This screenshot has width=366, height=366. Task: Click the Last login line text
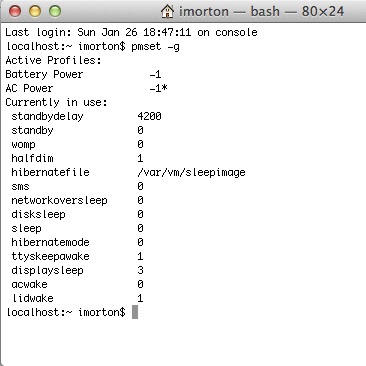pos(131,32)
